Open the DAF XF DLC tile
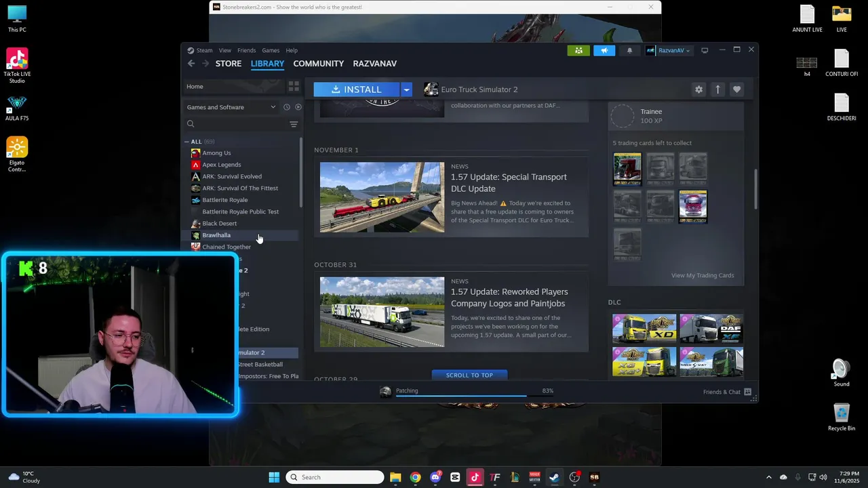This screenshot has width=868, height=488. click(711, 329)
